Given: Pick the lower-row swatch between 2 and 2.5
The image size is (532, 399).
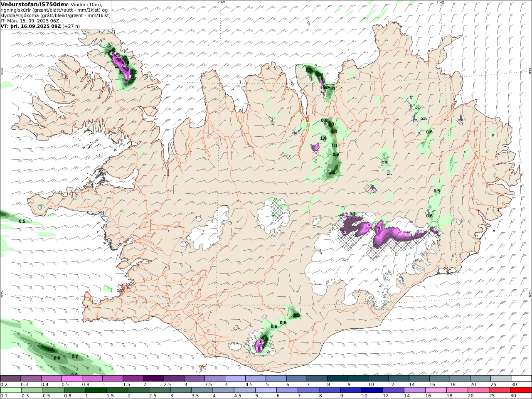Looking at the screenshot, I should [138, 390].
